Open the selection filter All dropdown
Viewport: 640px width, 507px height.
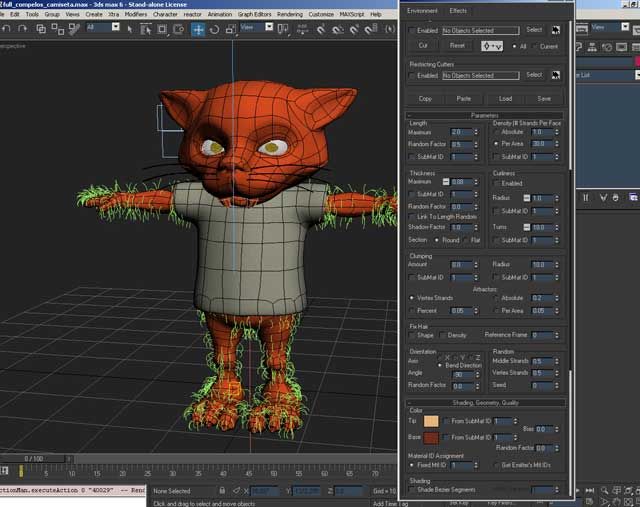(116, 27)
